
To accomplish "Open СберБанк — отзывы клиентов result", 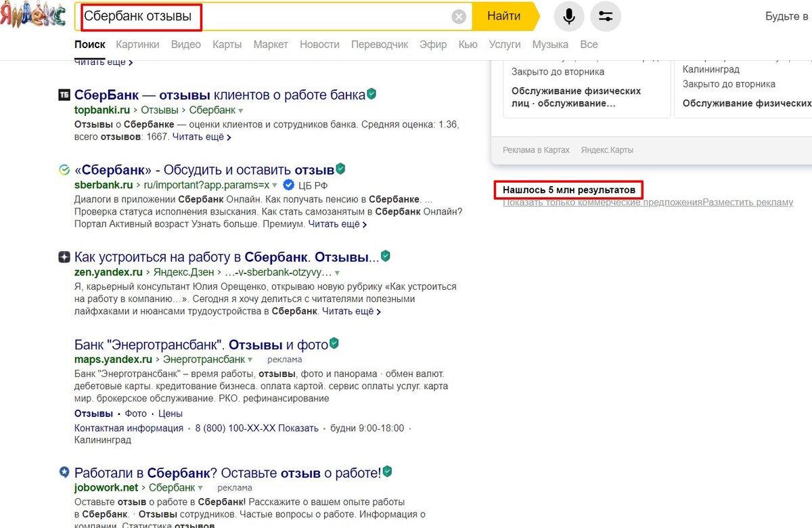I will (x=220, y=95).
